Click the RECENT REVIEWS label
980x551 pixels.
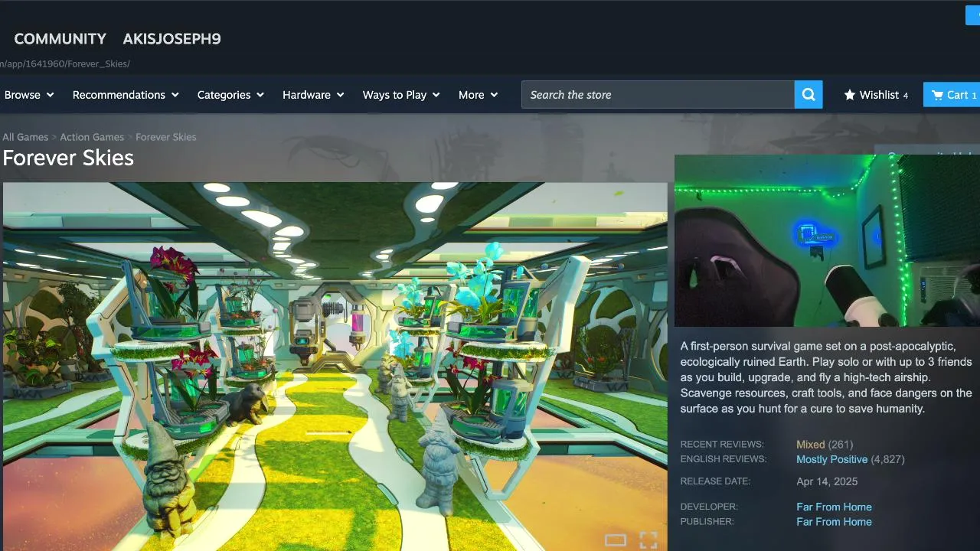(x=722, y=445)
